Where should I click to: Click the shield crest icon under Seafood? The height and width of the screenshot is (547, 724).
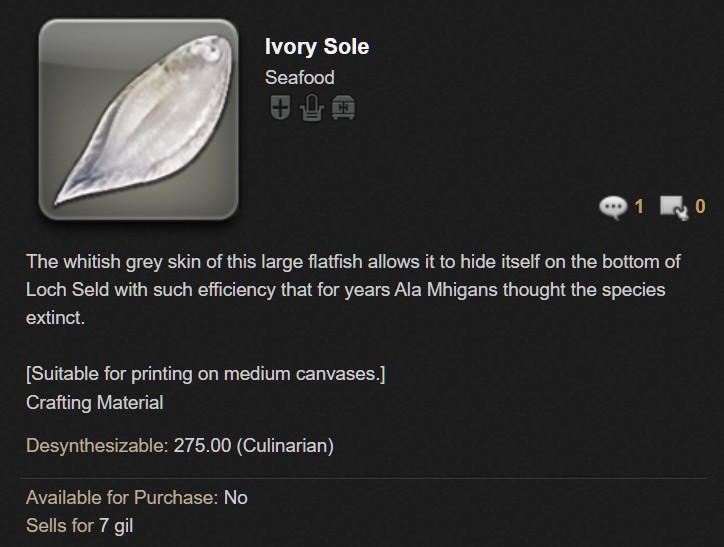click(x=280, y=108)
